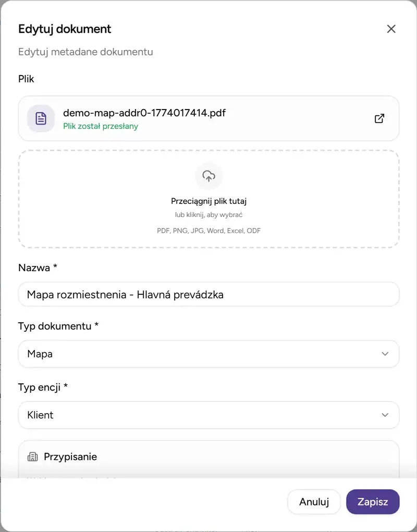The image size is (417, 532).
Task: Open demo-map-addr0 PDF in new tab via external-link icon
Action: coord(379,118)
